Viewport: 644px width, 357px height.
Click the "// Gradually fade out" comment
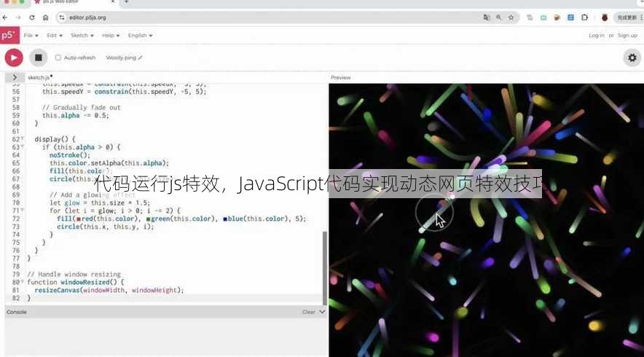click(x=82, y=108)
